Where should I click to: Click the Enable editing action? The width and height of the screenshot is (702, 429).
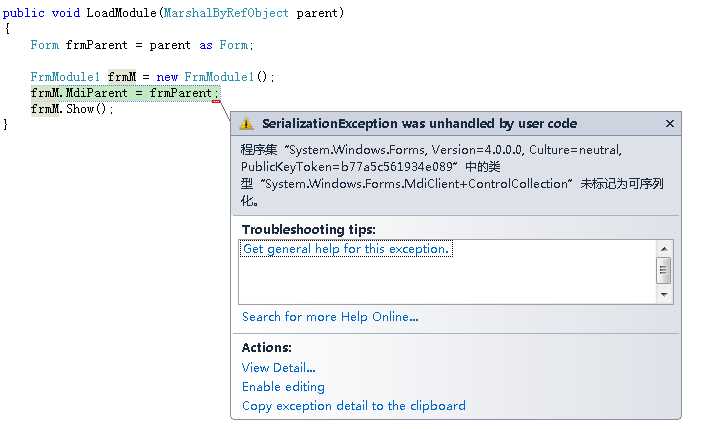283,387
